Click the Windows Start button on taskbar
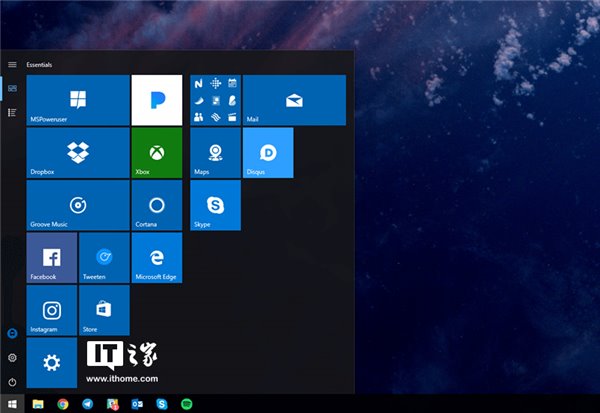 tap(12, 404)
